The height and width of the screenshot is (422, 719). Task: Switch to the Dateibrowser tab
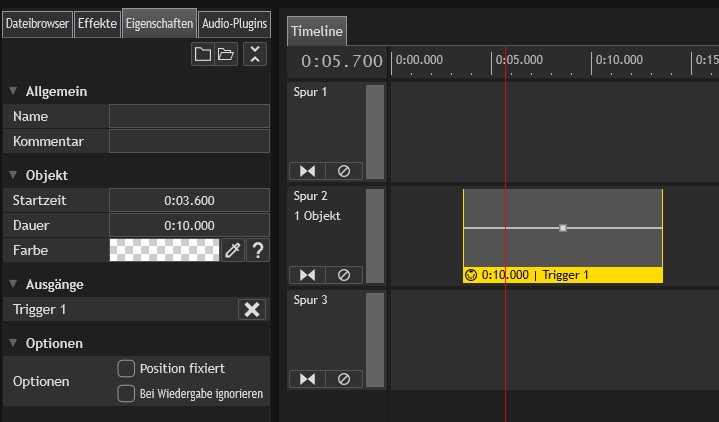pyautogui.click(x=37, y=23)
